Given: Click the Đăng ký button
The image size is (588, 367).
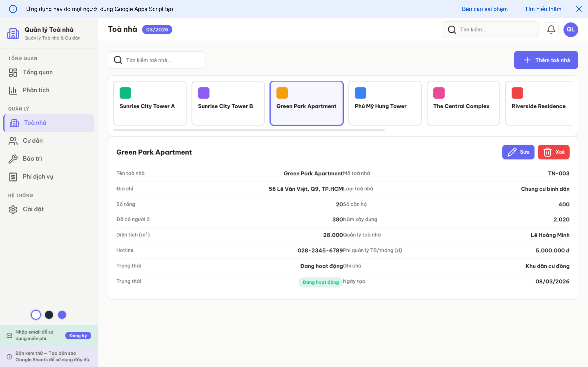Looking at the screenshot, I should pyautogui.click(x=78, y=335).
